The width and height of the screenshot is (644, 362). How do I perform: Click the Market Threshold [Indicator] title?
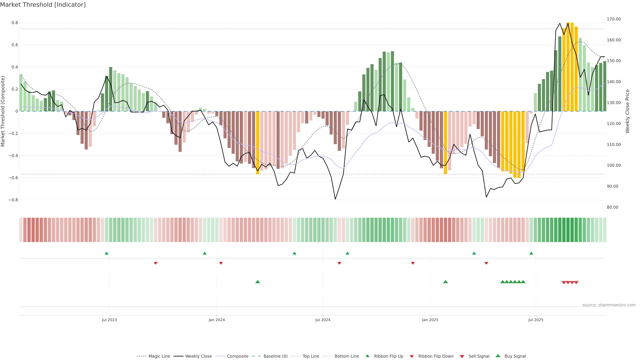pyautogui.click(x=43, y=5)
